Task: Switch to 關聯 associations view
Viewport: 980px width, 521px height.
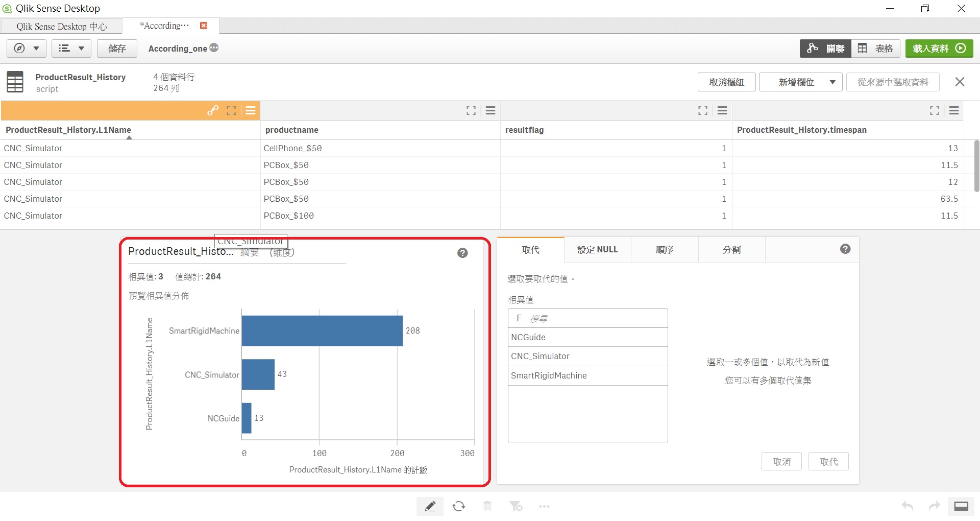Action: pos(825,49)
